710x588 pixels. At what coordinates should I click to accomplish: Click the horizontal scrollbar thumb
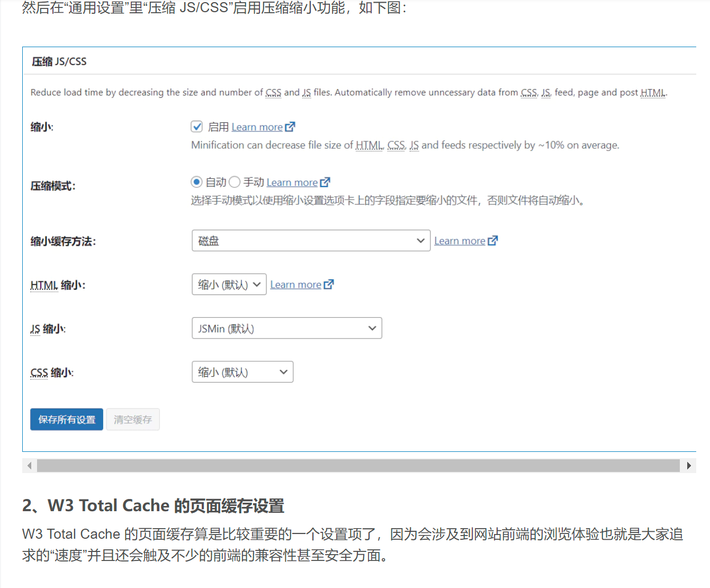(x=358, y=466)
